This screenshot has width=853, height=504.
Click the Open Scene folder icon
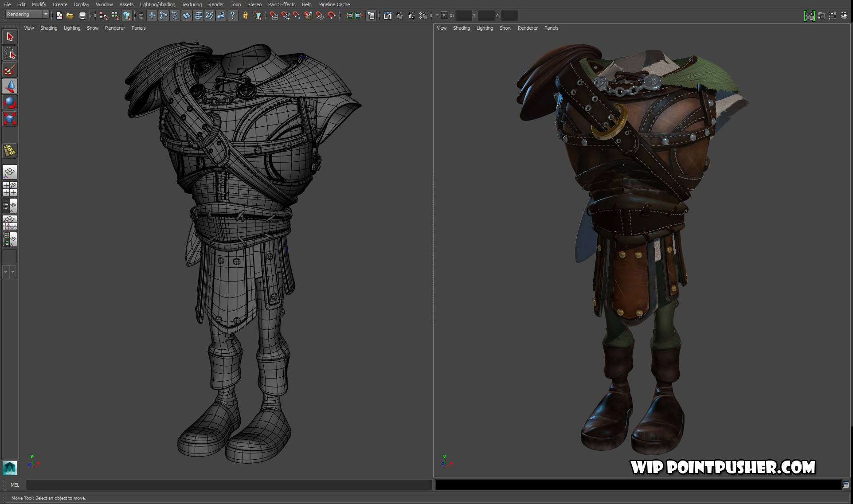click(x=70, y=16)
